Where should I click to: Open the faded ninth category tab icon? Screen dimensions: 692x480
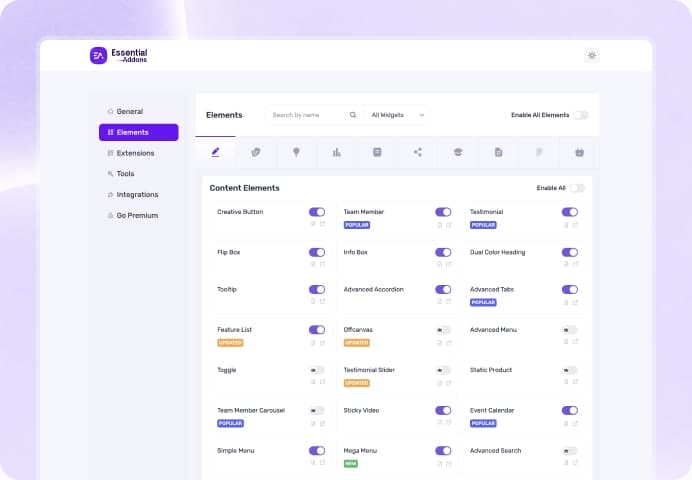point(539,152)
